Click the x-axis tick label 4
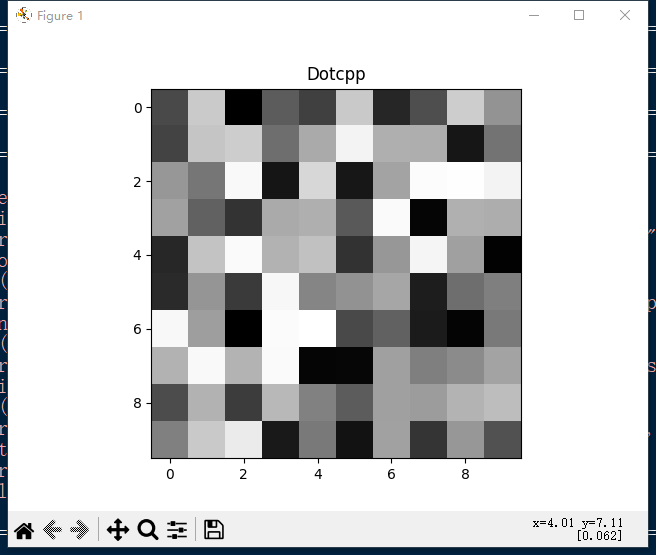656x555 pixels. coord(318,474)
